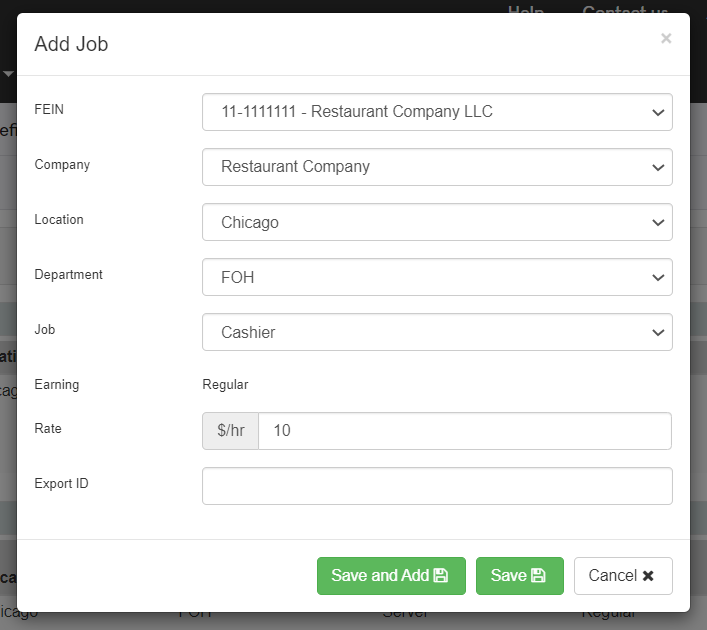
Task: Click the Export ID field label
Action: pyautogui.click(x=61, y=483)
